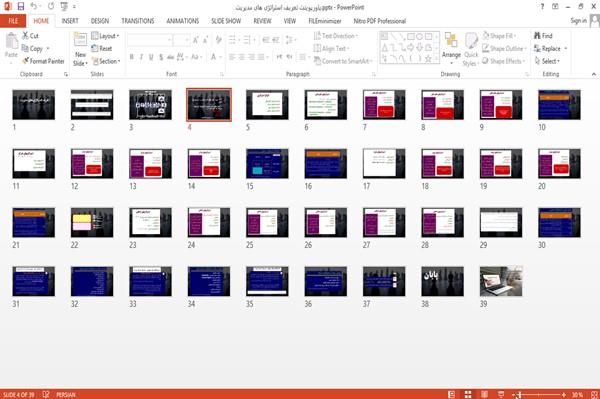Click the Format Painter brush icon
This screenshot has width=600, height=399.
point(25,61)
